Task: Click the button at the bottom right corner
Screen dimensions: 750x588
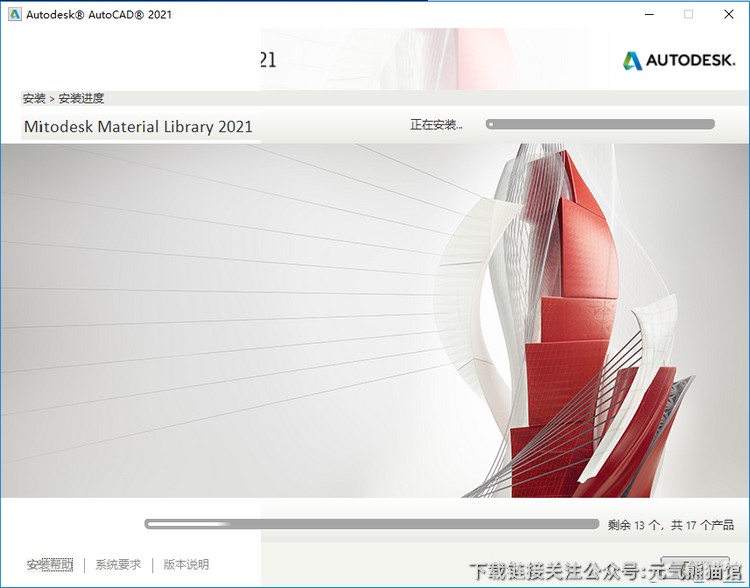Action: click(694, 567)
